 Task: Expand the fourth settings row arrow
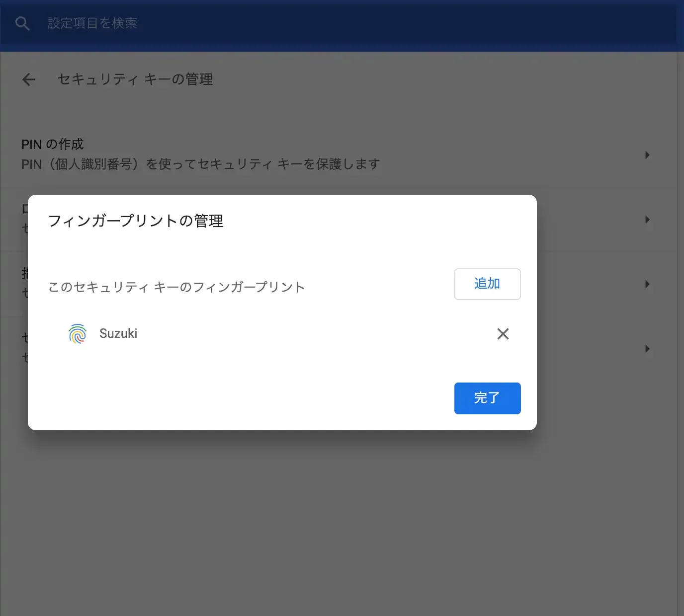[647, 349]
